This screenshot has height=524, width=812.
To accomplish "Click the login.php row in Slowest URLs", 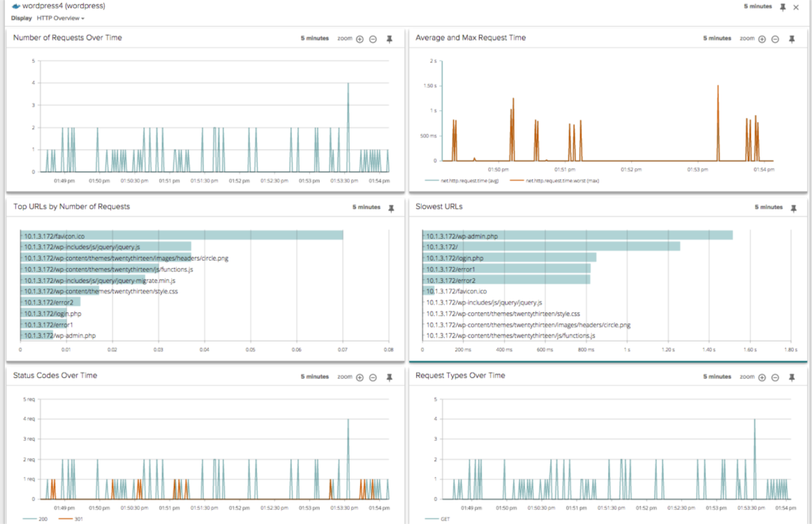I will [509, 258].
